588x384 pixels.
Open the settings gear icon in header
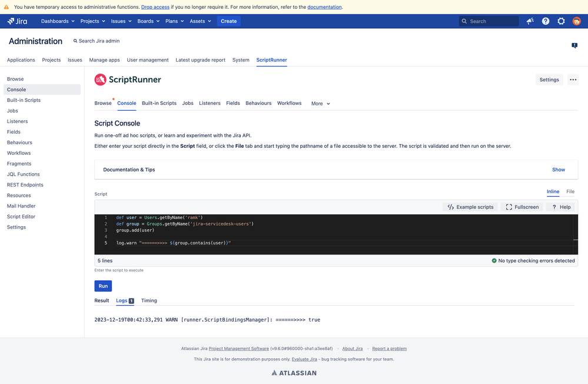pyautogui.click(x=561, y=21)
